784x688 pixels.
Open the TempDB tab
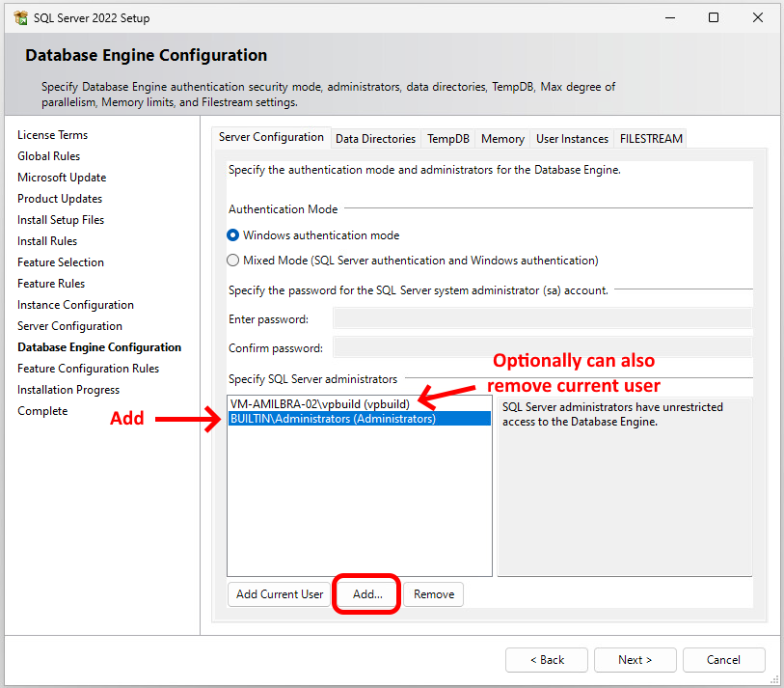point(447,139)
